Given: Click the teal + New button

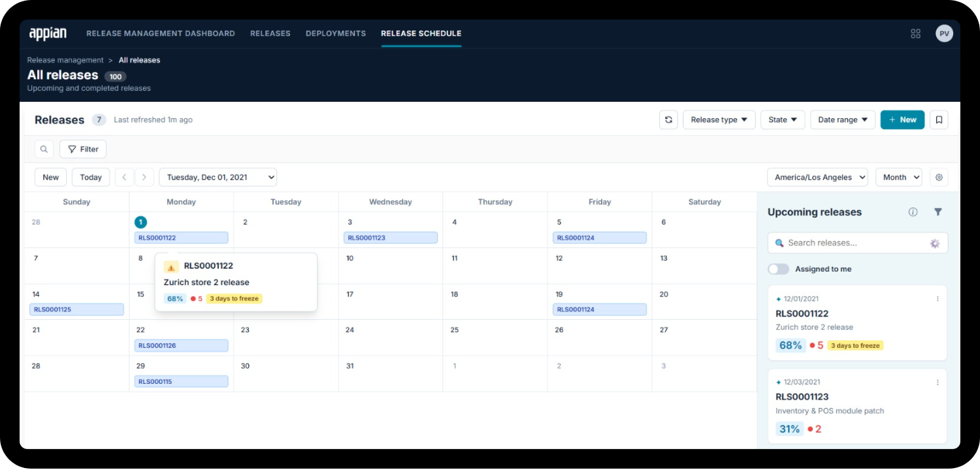Looking at the screenshot, I should click(x=903, y=119).
